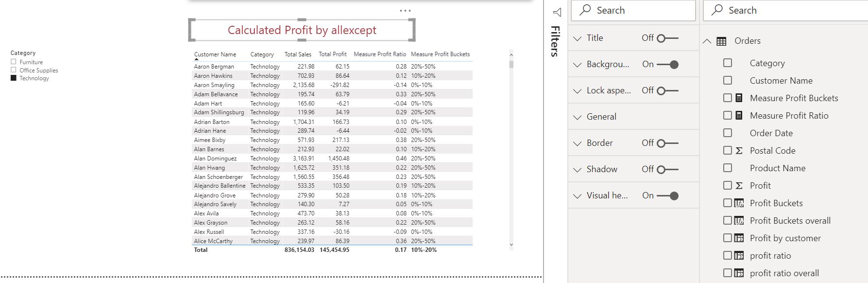Screen dimensions: 868x283
Task: Sort table by Customer Name header
Action: coord(215,54)
